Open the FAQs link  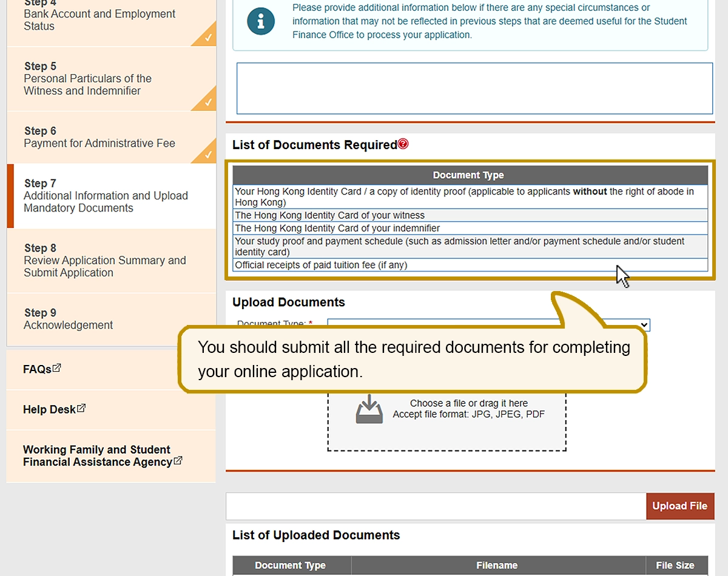tap(37, 369)
